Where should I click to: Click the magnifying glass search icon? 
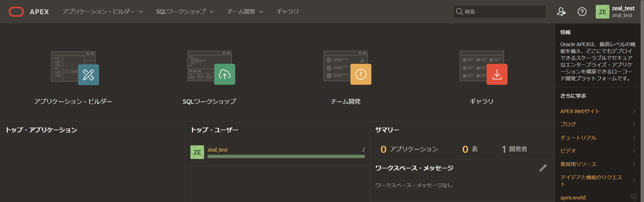459,11
